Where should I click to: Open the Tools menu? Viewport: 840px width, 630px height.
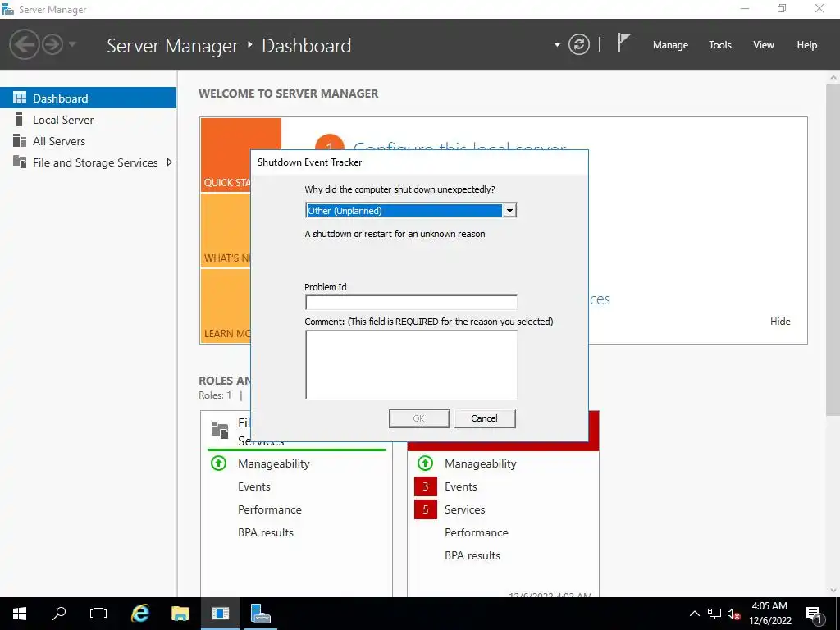pos(720,45)
